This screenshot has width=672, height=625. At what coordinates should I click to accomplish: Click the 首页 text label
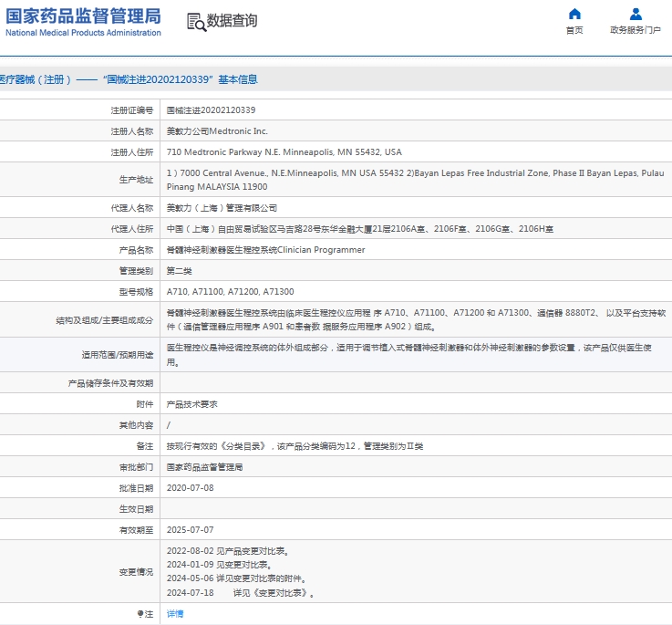tap(574, 30)
